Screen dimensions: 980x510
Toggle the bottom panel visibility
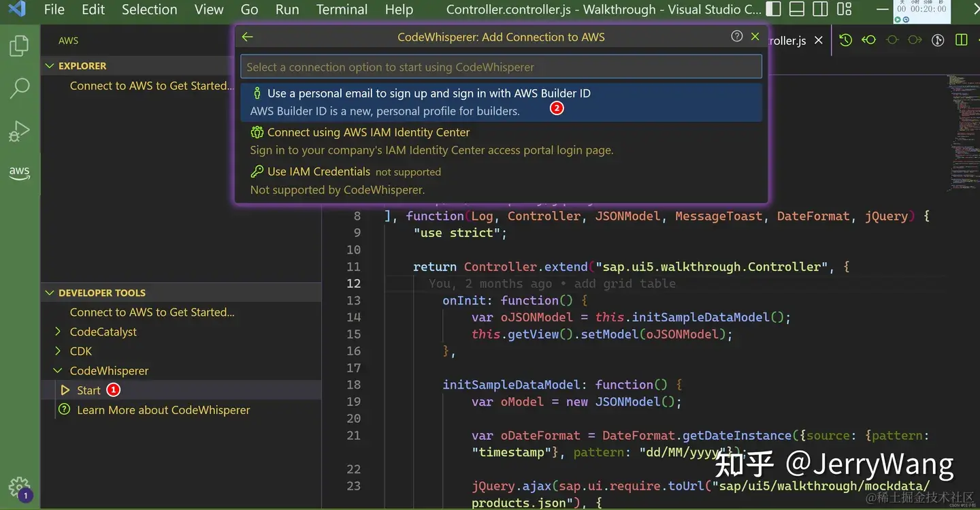(797, 10)
